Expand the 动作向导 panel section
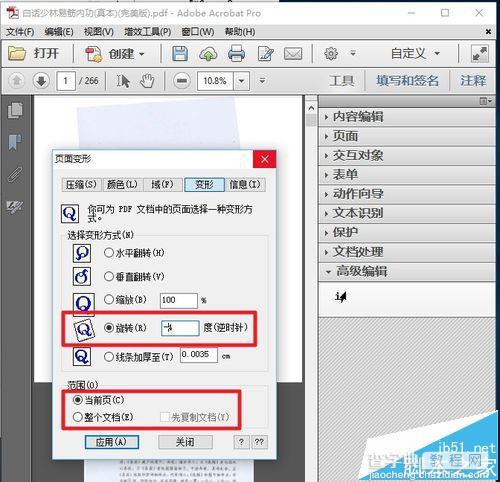The height and width of the screenshot is (482, 500). click(406, 194)
